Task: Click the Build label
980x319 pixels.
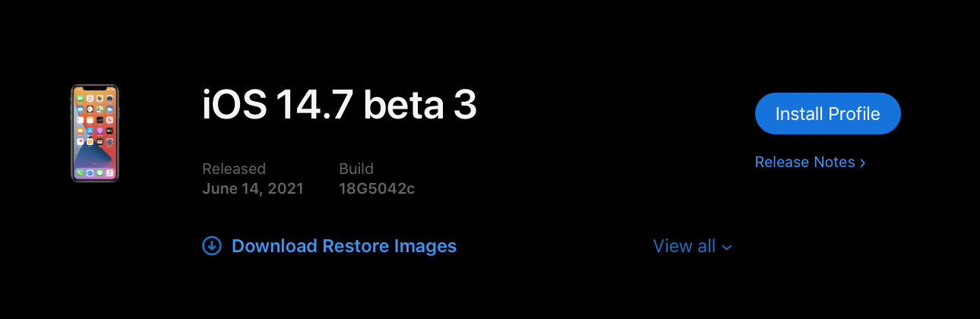Action: [x=356, y=169]
